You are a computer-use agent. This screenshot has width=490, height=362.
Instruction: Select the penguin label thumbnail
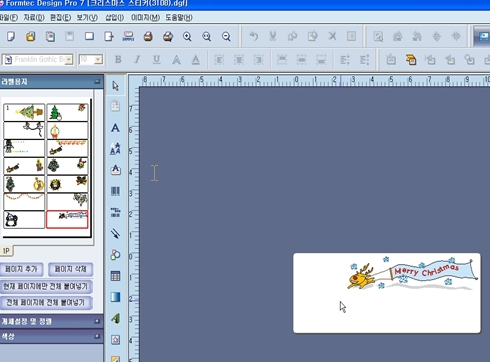pos(24,220)
